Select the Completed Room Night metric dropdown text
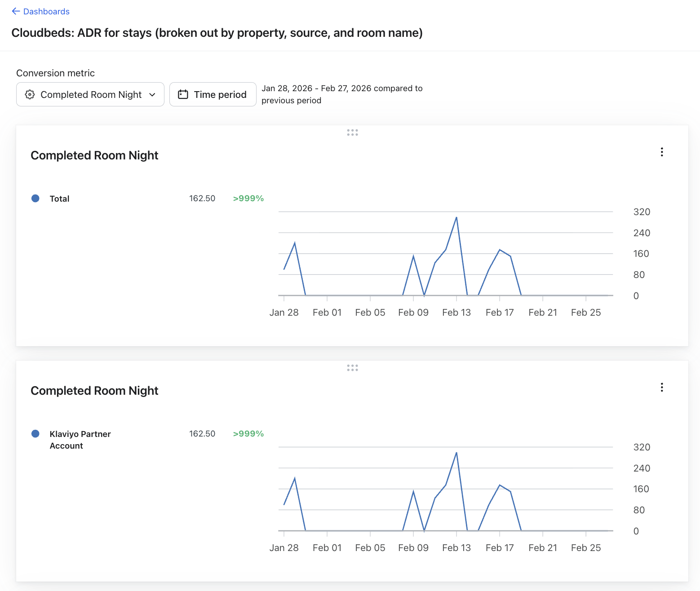This screenshot has width=700, height=591. pyautogui.click(x=91, y=94)
